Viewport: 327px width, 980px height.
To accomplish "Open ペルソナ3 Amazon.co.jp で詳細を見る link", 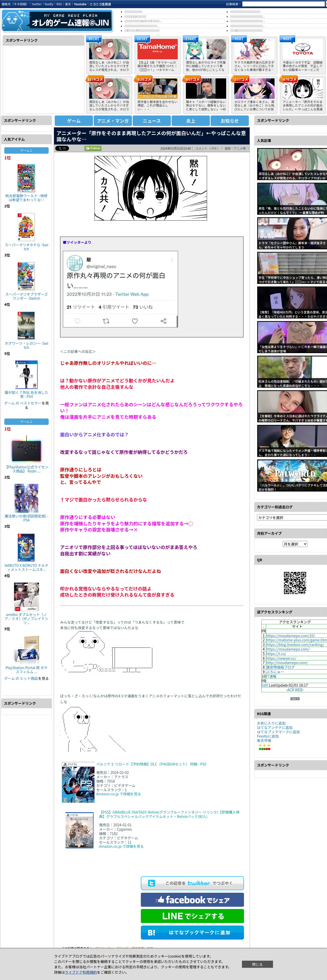I will pos(118,794).
